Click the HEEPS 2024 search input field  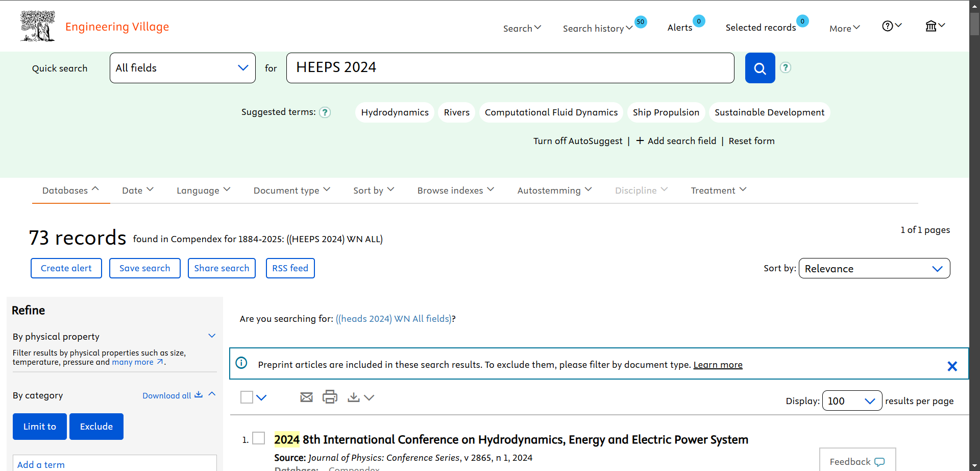[510, 68]
